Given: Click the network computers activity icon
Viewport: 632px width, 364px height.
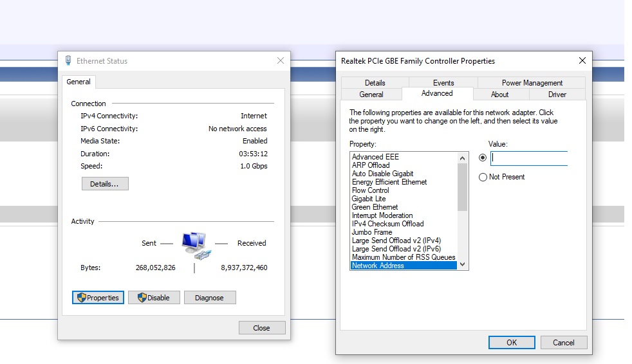Looking at the screenshot, I should [196, 245].
